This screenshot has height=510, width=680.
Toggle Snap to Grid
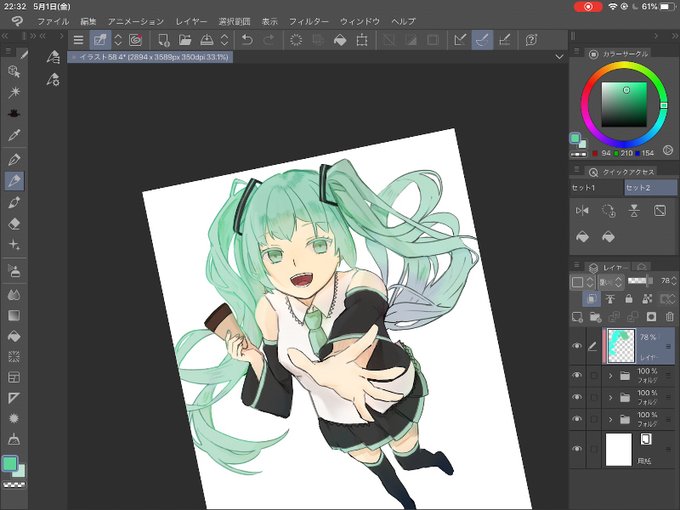coord(504,40)
